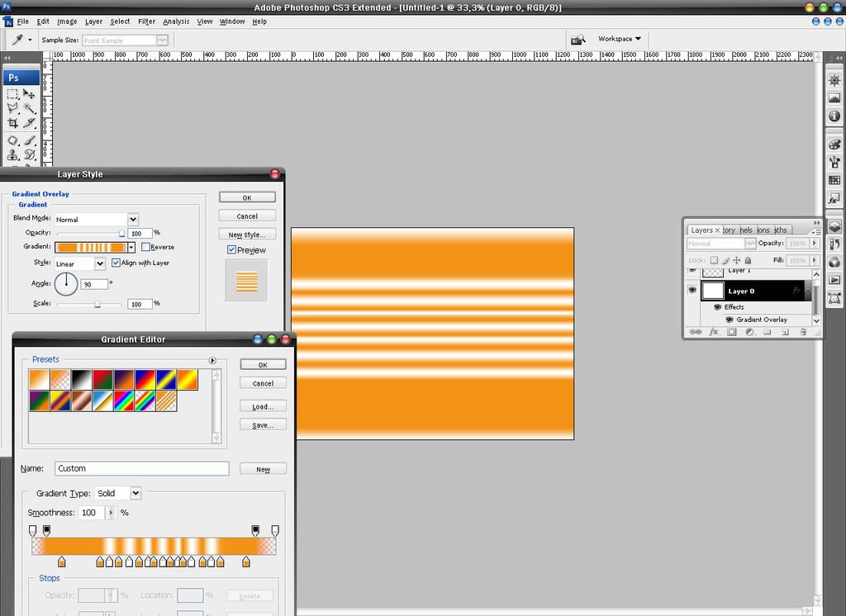The width and height of the screenshot is (846, 616).
Task: Click Link layers icon in Layers panel
Action: click(x=696, y=332)
